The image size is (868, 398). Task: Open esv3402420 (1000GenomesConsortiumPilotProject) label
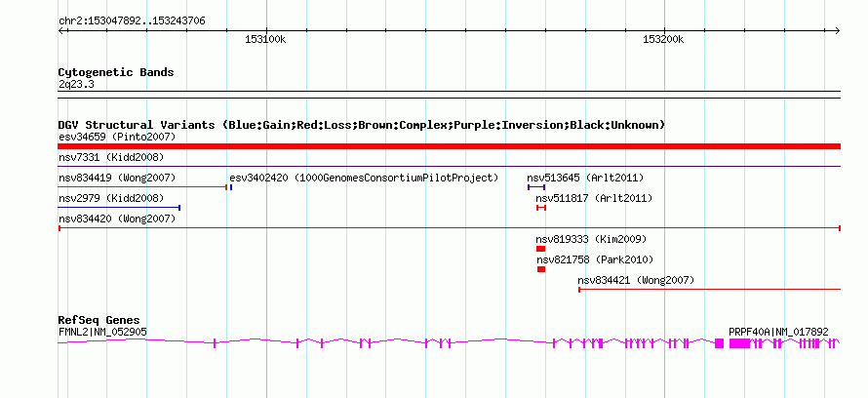tap(364, 178)
